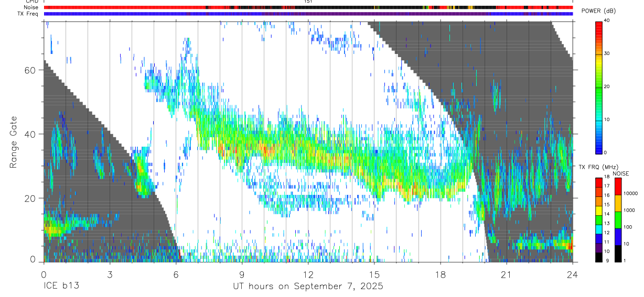
Task: Select the 20 tick on POWER scale
Action: (607, 87)
